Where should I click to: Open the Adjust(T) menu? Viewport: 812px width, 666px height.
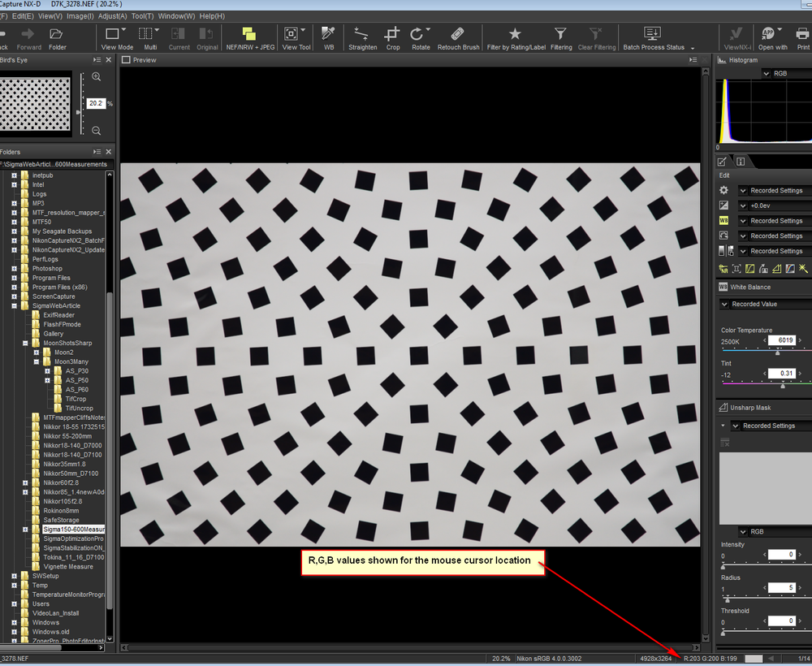111,15
